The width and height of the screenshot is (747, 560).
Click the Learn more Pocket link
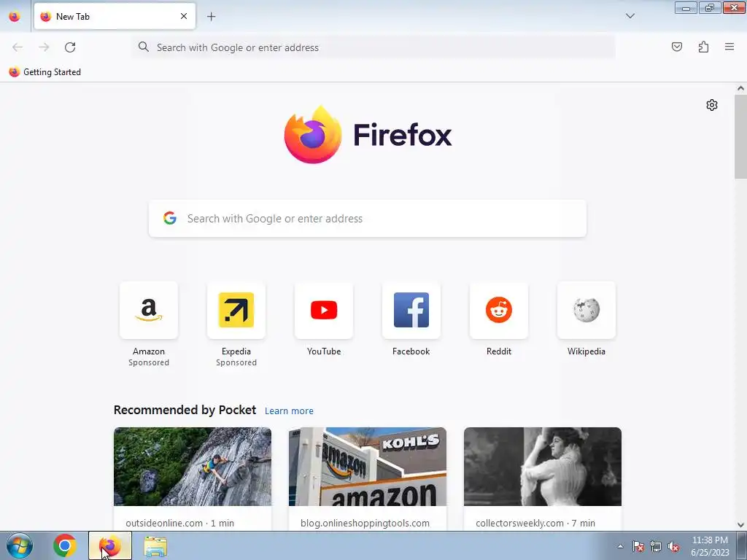pos(289,411)
